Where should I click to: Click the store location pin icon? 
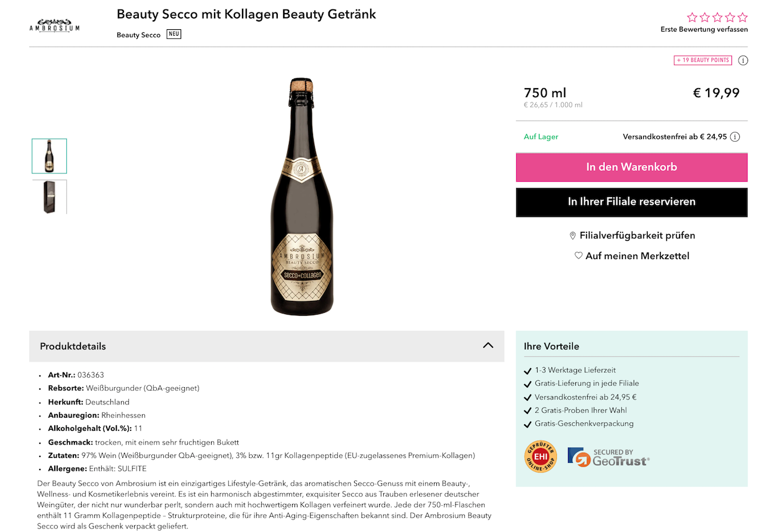(573, 236)
